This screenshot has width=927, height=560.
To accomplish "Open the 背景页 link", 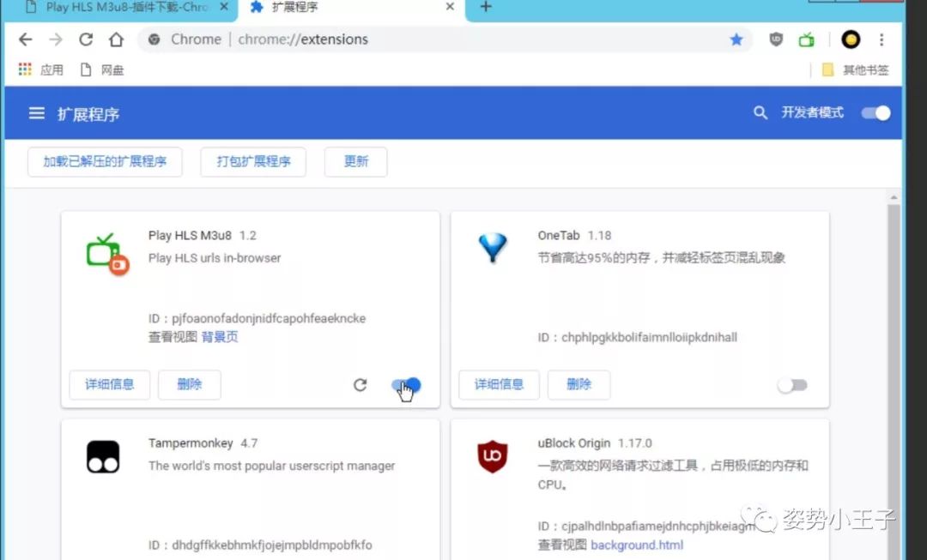I will tap(220, 337).
